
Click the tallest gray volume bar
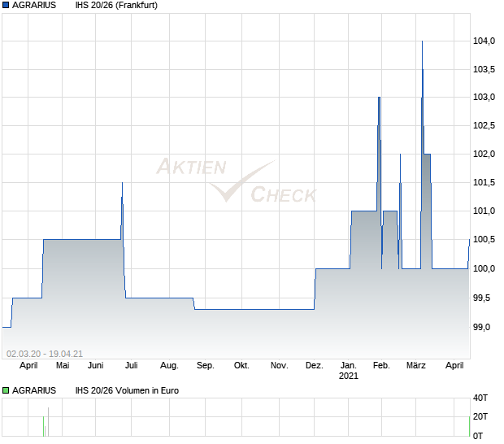[x=48, y=422]
